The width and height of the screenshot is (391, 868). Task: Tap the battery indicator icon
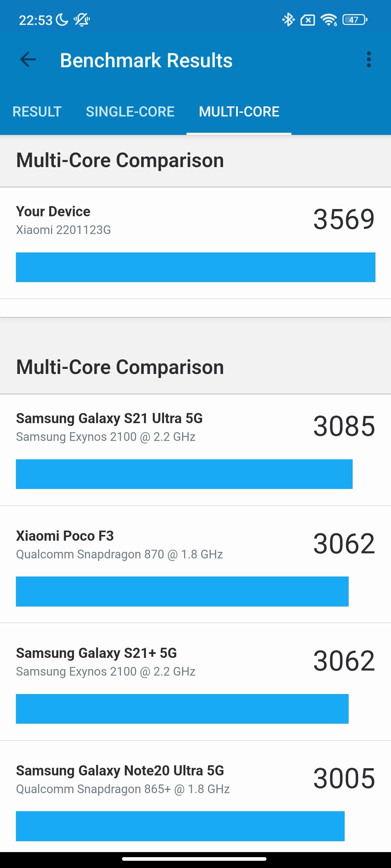(x=355, y=20)
